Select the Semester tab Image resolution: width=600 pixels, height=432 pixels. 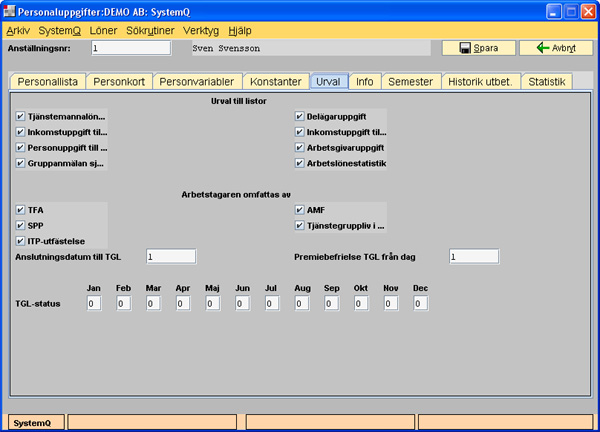411,82
